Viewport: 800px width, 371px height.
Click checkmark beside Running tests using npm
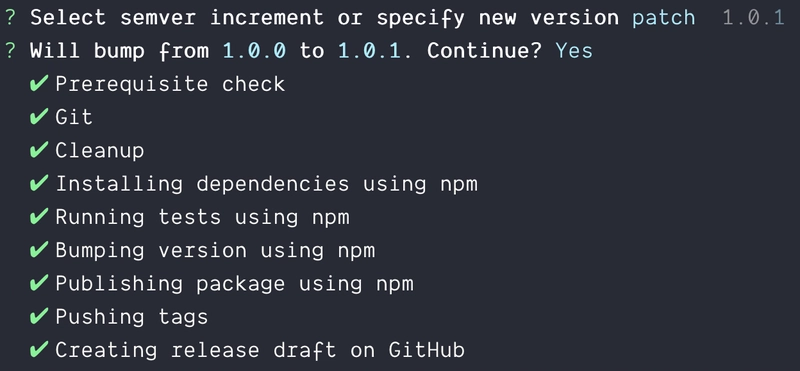click(x=39, y=216)
